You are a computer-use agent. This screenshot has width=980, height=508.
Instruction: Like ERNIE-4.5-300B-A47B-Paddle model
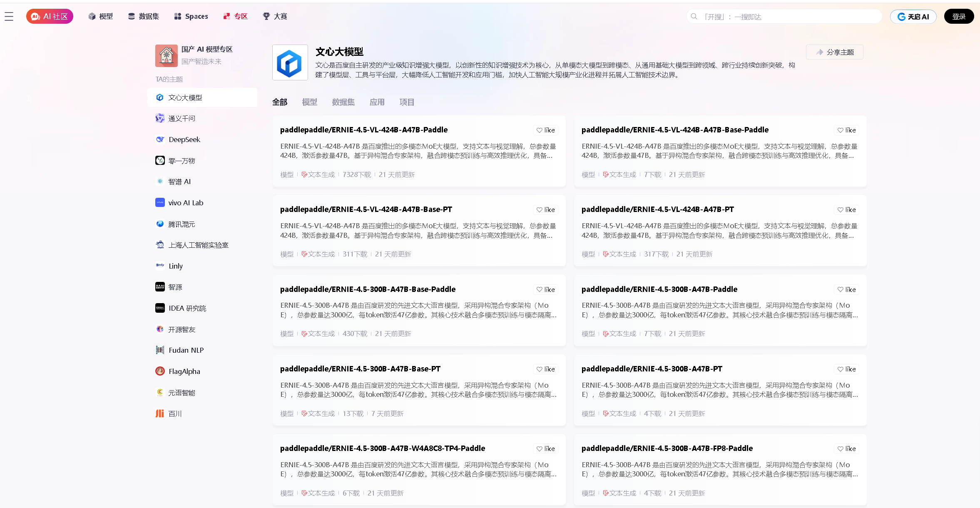(x=847, y=289)
